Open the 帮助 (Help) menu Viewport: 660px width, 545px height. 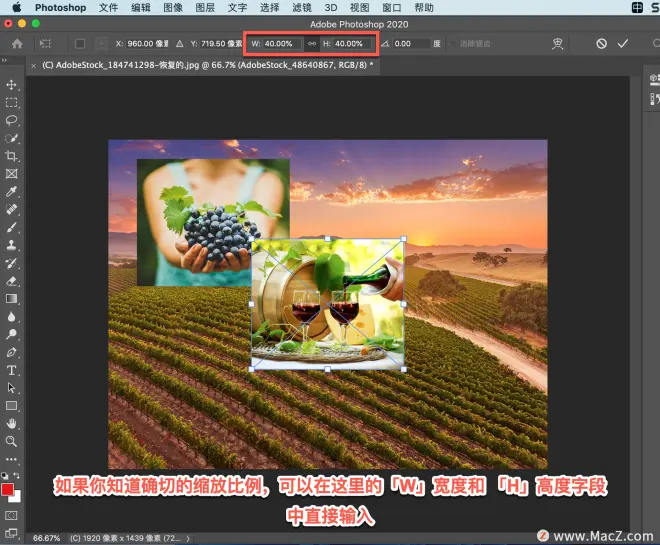[x=424, y=8]
